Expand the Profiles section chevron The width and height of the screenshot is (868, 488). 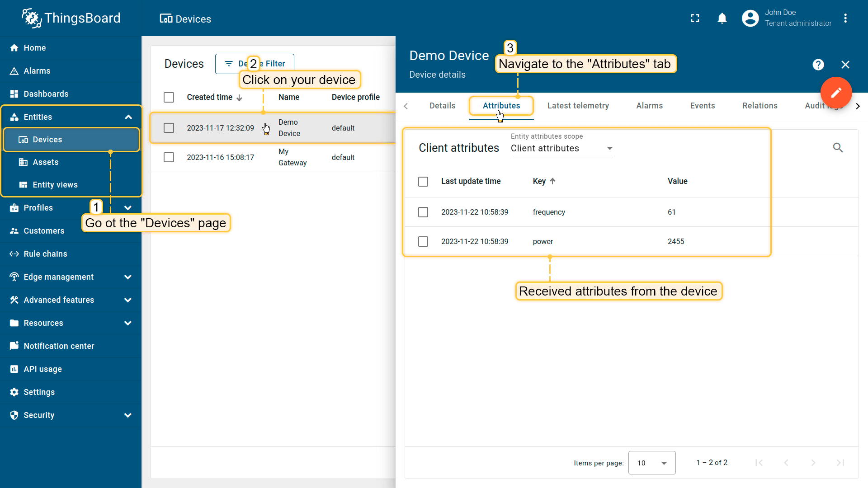[x=128, y=208]
